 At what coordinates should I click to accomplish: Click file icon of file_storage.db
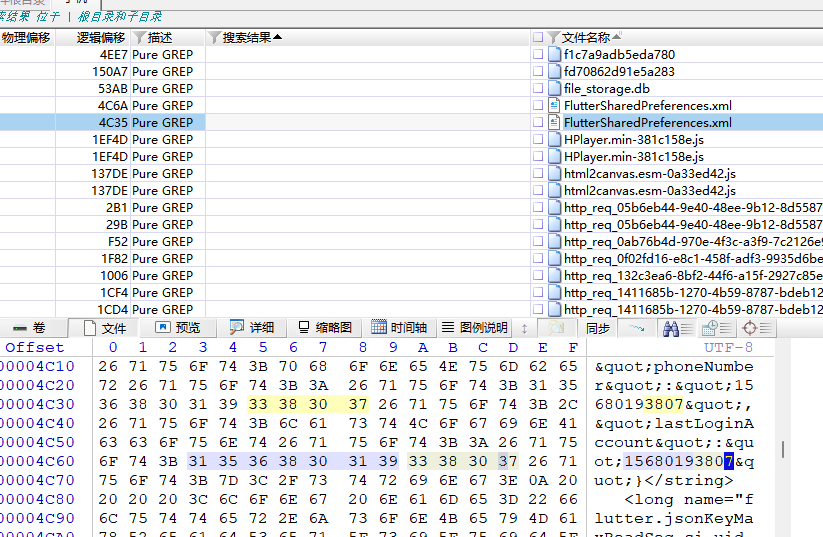pyautogui.click(x=554, y=88)
